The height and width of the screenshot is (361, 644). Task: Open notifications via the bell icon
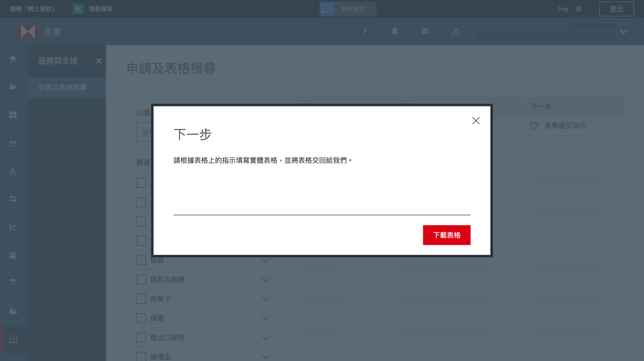pos(394,31)
